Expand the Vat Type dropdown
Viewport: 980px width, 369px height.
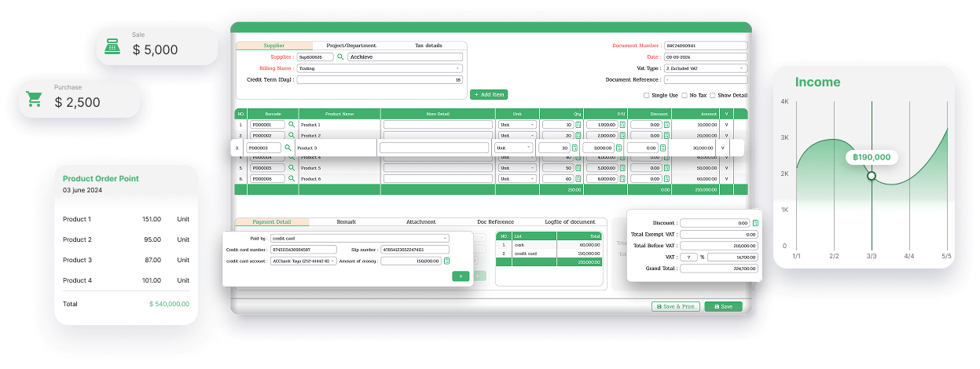tap(705, 68)
